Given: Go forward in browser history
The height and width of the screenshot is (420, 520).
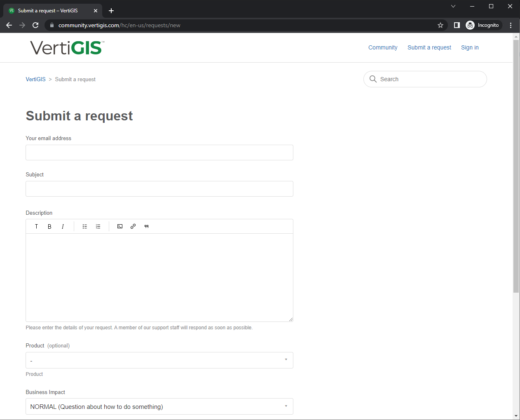Looking at the screenshot, I should (x=22, y=25).
